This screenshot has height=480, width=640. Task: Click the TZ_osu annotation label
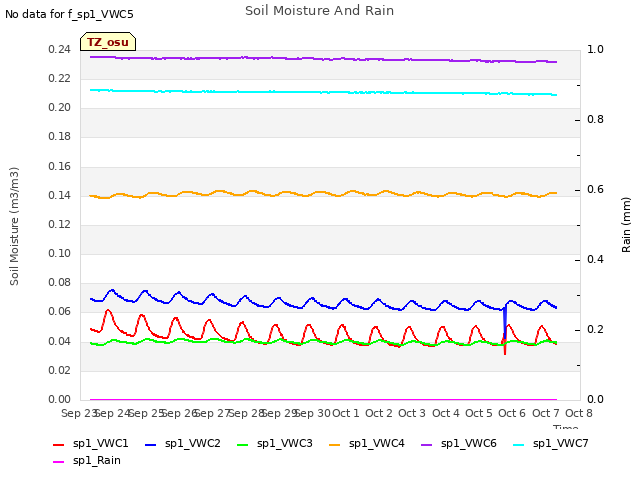click(108, 42)
